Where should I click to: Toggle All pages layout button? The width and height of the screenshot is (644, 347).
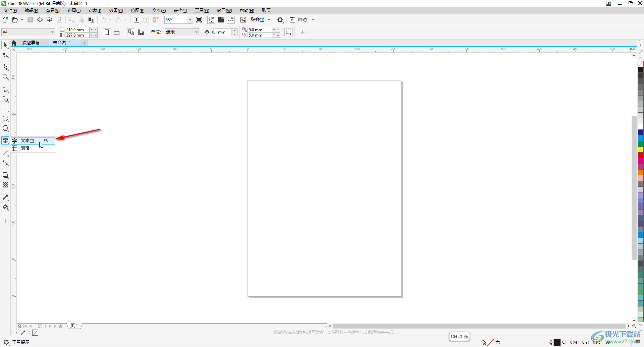coord(131,32)
